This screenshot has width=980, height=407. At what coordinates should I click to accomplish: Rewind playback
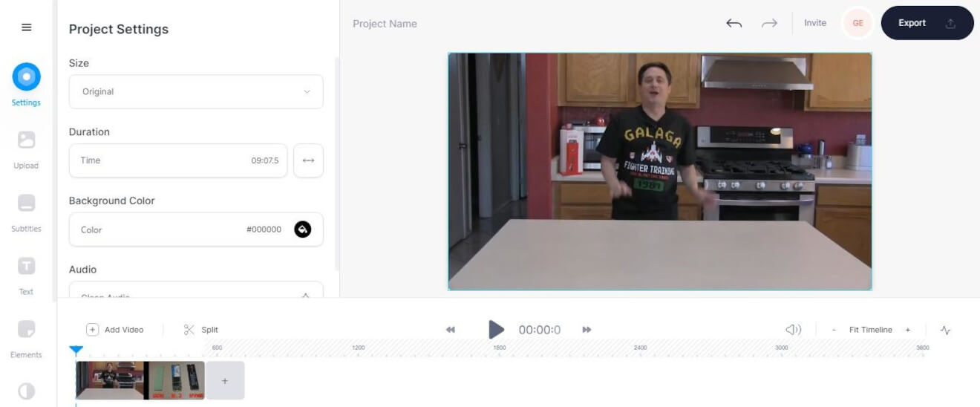pyautogui.click(x=451, y=330)
